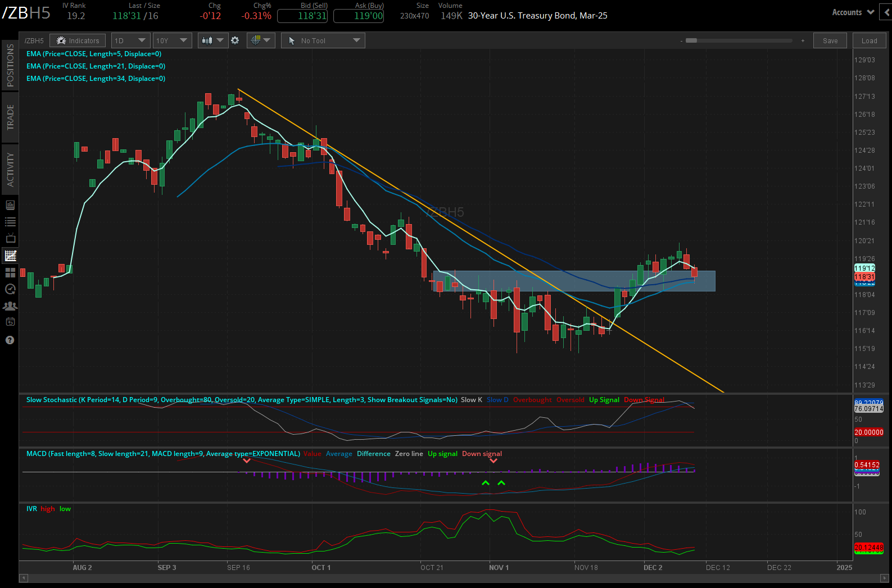The image size is (892, 588).
Task: Click the /ZBH5 symbol field in toolbar
Action: coord(34,40)
